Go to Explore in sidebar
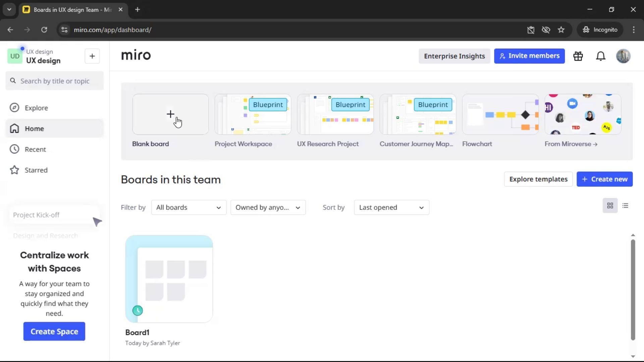Viewport: 644px width, 362px height. click(36, 108)
